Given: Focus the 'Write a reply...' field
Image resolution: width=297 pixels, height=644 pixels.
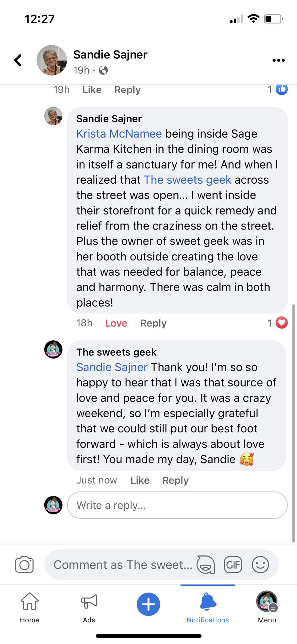Looking at the screenshot, I should 177,505.
